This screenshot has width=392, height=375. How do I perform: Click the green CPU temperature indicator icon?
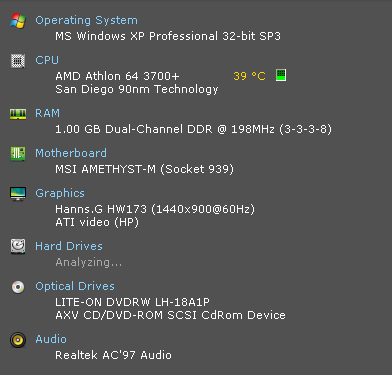(281, 75)
